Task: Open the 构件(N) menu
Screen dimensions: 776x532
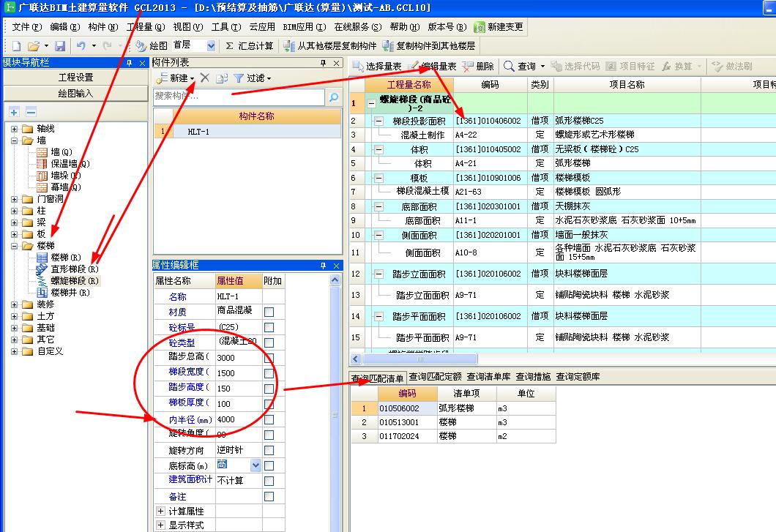Action: click(103, 27)
